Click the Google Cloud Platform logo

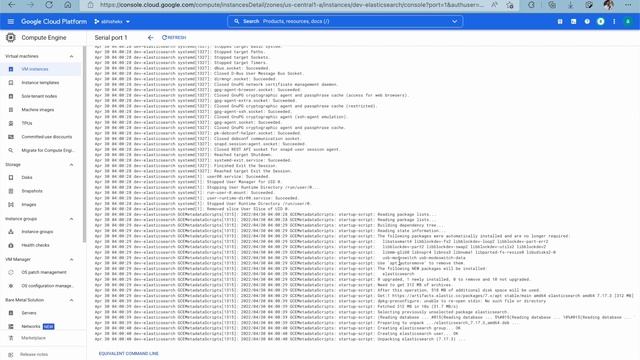pos(53,21)
